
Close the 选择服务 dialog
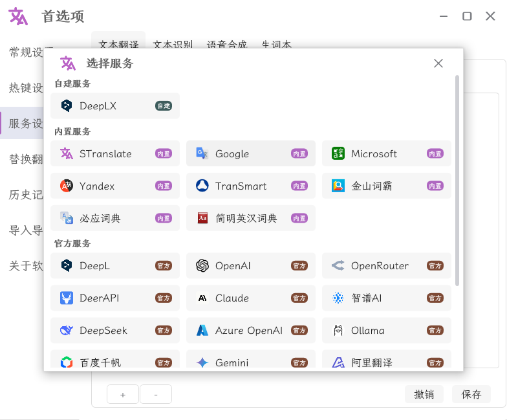(x=438, y=63)
